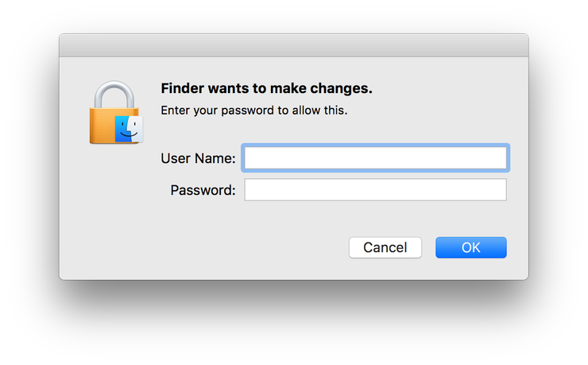The width and height of the screenshot is (588, 365).
Task: Click the blank space between Password field and buttons
Action: click(x=375, y=219)
